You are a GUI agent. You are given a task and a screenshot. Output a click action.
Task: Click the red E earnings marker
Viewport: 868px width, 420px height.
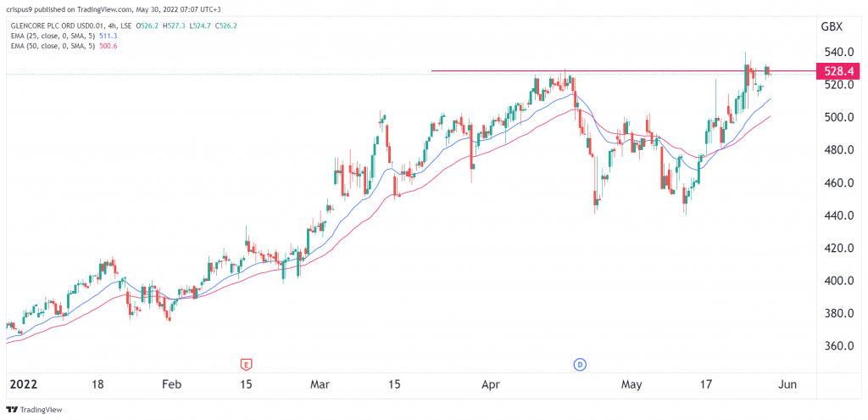click(x=247, y=364)
